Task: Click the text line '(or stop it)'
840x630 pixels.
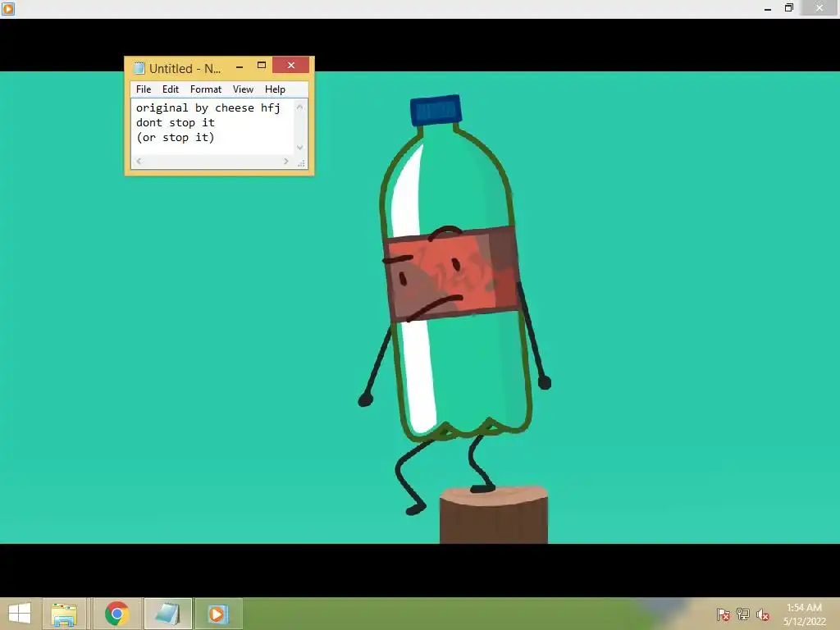Action: (176, 138)
